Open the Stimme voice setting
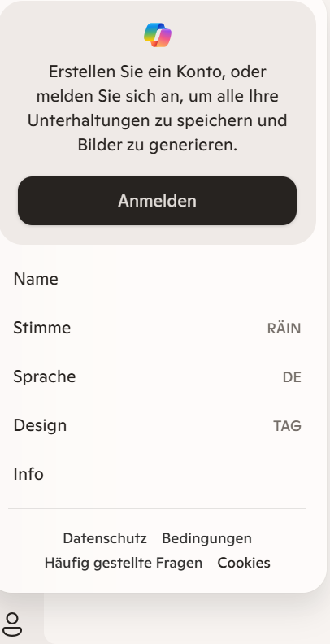This screenshot has height=644, width=330. [157, 329]
